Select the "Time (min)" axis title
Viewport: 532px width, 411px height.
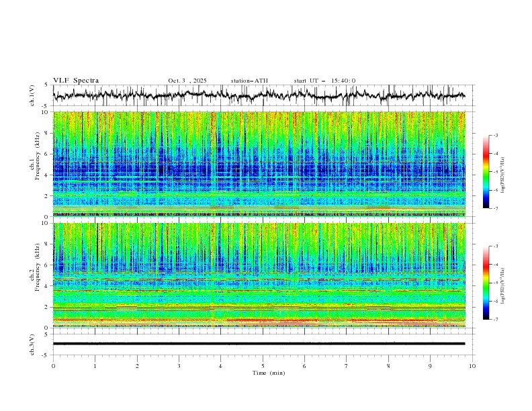pos(269,373)
